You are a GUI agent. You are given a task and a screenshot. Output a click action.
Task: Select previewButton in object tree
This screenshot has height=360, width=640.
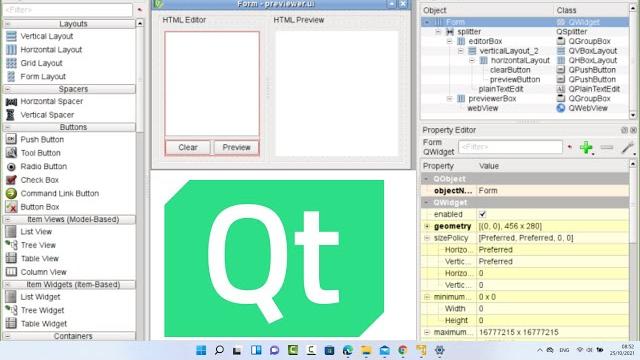(515, 80)
